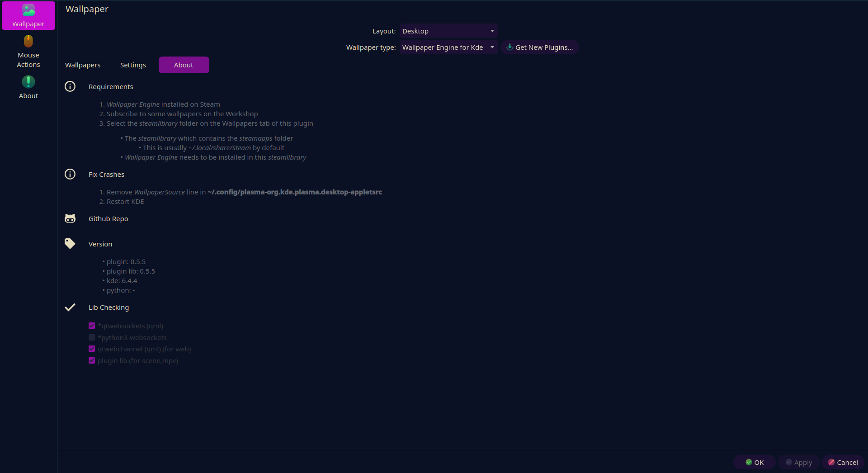This screenshot has width=868, height=473.
Task: Click the 'Layout:' label
Action: pos(384,31)
